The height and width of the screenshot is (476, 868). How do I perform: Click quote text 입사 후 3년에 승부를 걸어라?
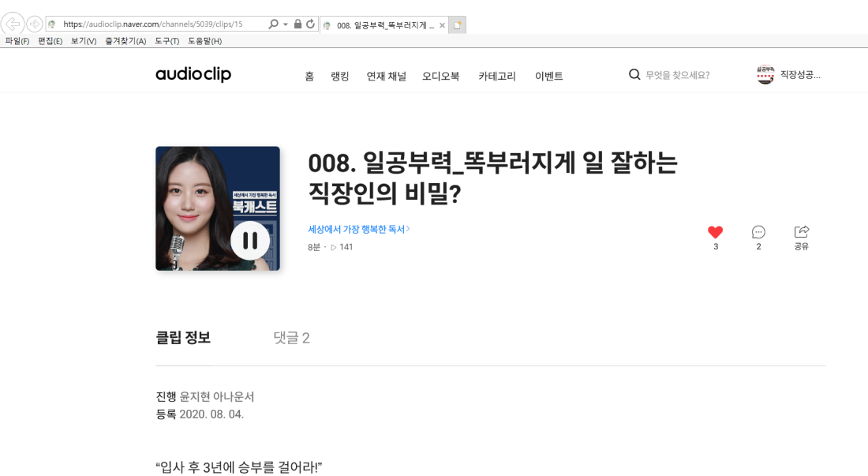238,467
